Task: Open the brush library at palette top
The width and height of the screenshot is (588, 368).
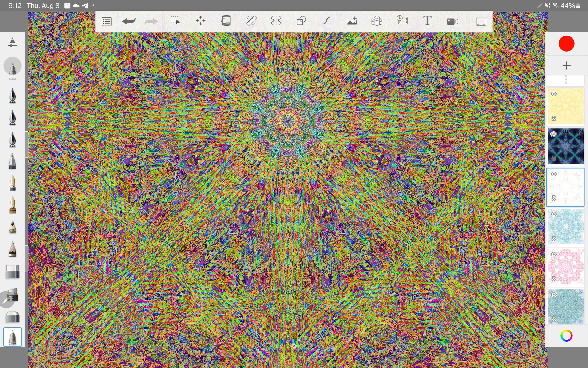Action: tap(12, 42)
